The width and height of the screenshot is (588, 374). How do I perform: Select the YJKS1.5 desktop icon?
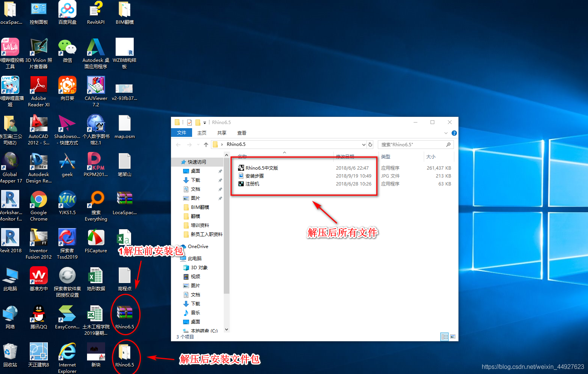[67, 203]
